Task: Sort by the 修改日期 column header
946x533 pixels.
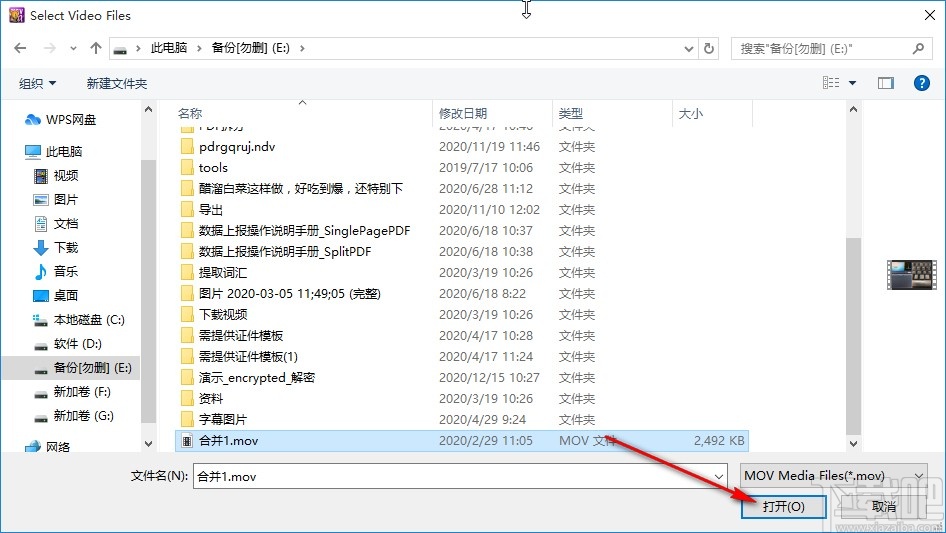Action: (x=463, y=113)
